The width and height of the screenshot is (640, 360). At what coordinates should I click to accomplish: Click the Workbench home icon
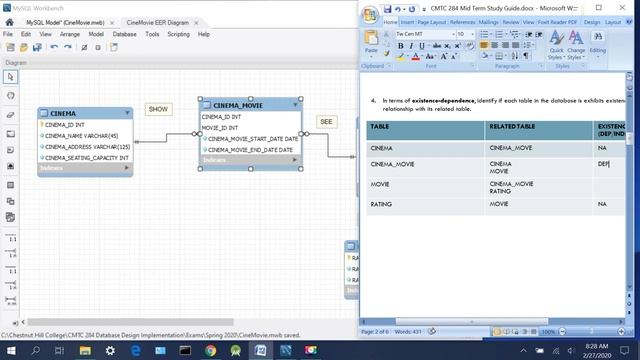9,22
